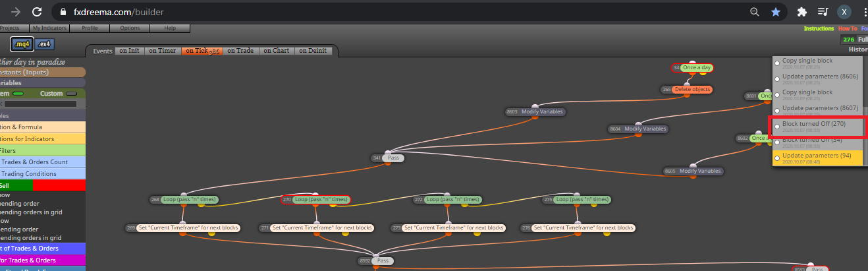Switch to the on Trade event tab
This screenshot has height=271, width=868.
click(240, 51)
